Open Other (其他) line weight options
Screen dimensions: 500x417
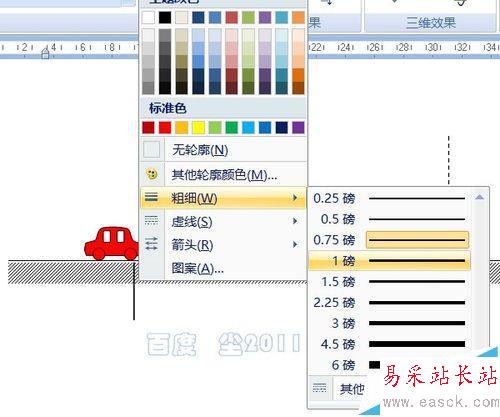pos(352,389)
